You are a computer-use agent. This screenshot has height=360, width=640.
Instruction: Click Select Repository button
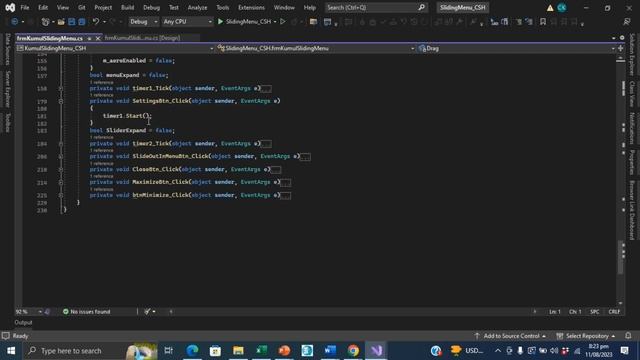[x=586, y=336]
